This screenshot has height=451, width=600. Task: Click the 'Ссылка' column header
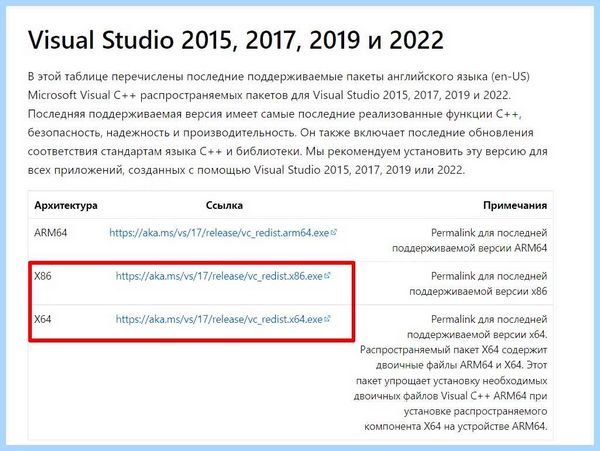[x=224, y=205]
